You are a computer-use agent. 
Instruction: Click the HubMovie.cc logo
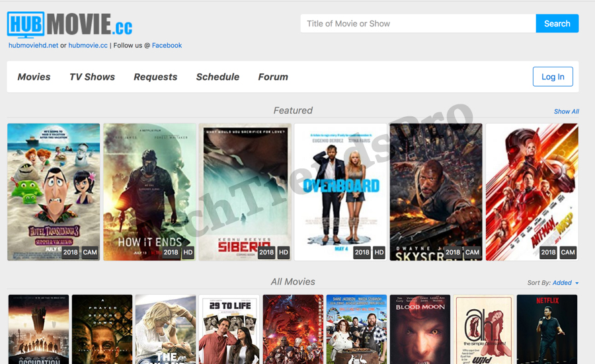[x=70, y=24]
